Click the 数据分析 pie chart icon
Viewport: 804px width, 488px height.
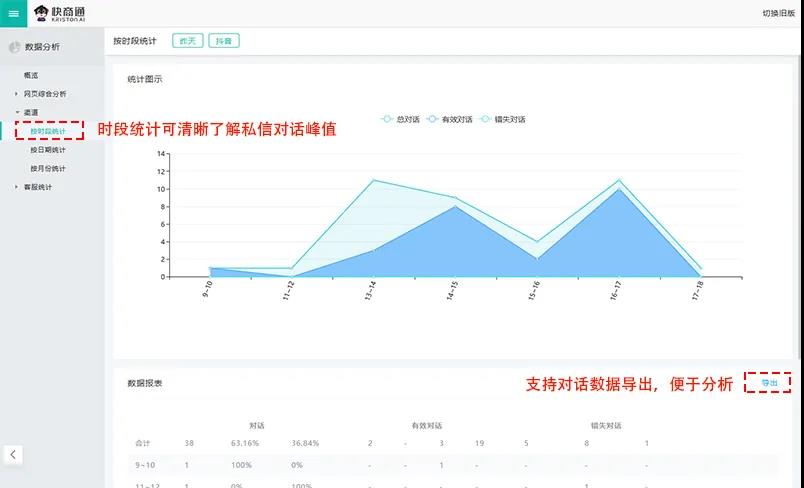(x=14, y=47)
